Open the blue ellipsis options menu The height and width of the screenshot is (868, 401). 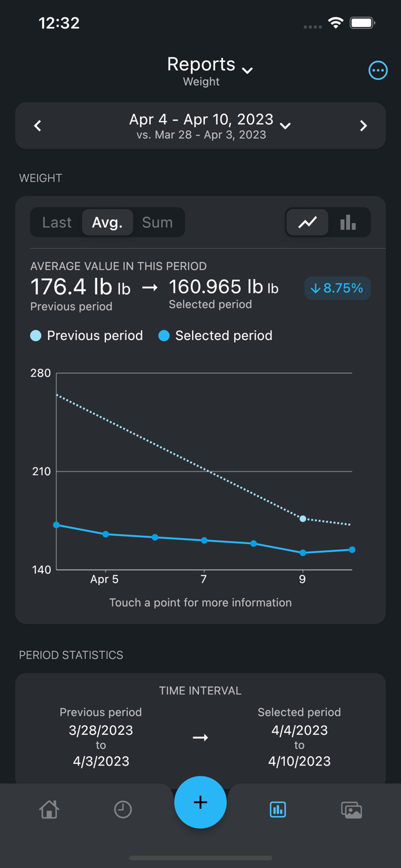(378, 70)
